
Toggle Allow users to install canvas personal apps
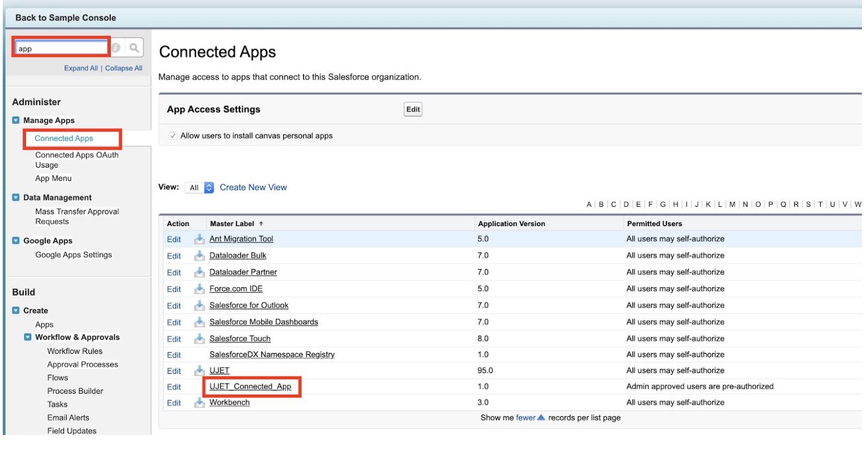173,136
